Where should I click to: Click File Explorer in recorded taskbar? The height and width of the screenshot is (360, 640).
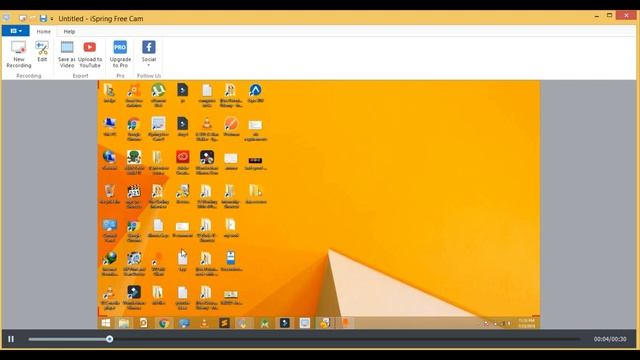click(x=124, y=323)
